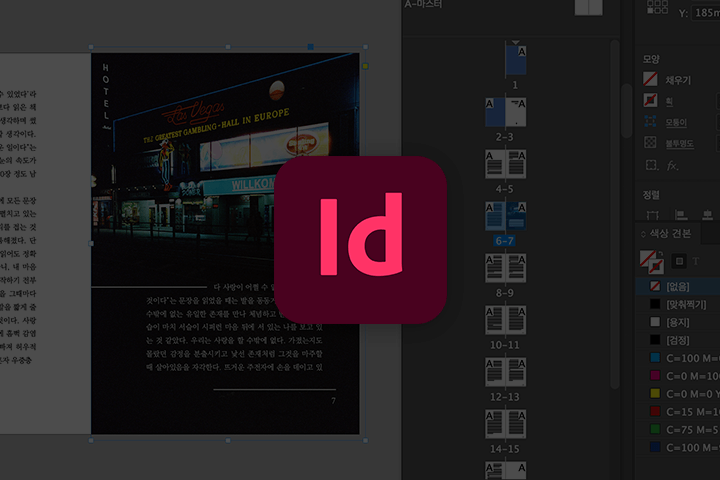Click the blue anchored object square on the frame's top edge

[311, 47]
